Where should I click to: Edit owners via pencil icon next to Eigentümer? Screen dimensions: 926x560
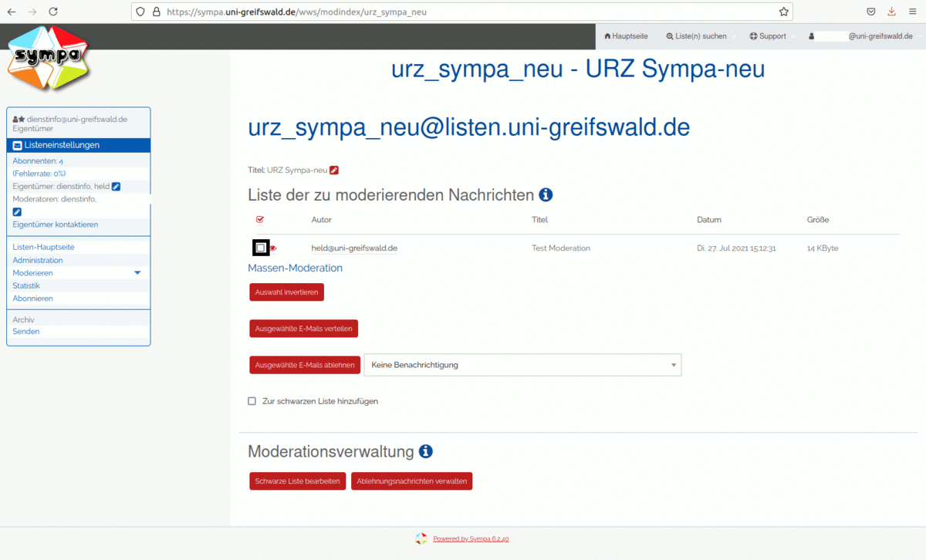coord(116,187)
